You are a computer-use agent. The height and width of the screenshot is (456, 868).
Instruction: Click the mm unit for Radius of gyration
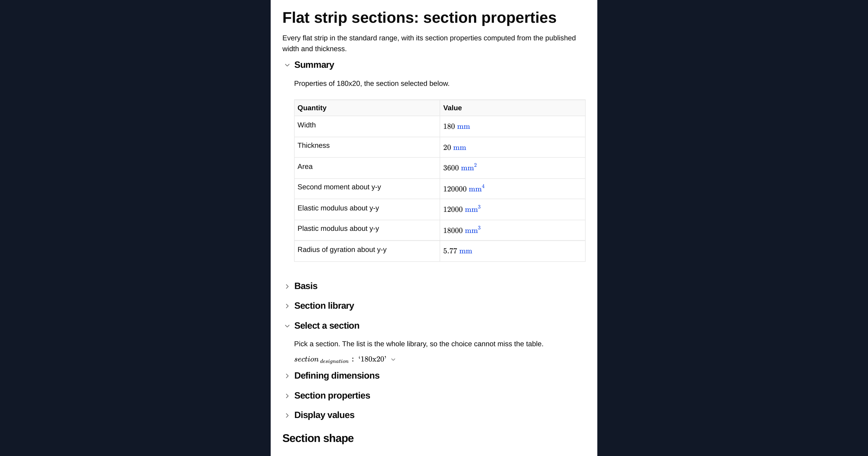coord(466,251)
